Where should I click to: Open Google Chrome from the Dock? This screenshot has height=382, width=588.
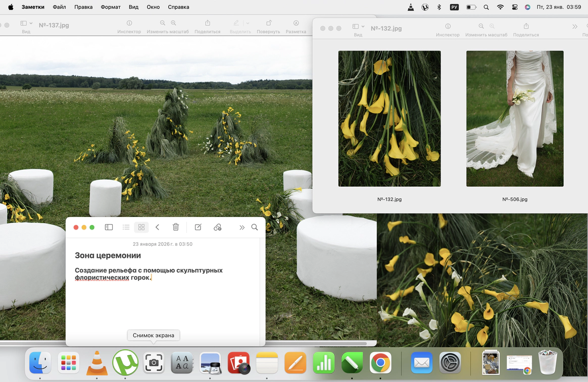380,363
